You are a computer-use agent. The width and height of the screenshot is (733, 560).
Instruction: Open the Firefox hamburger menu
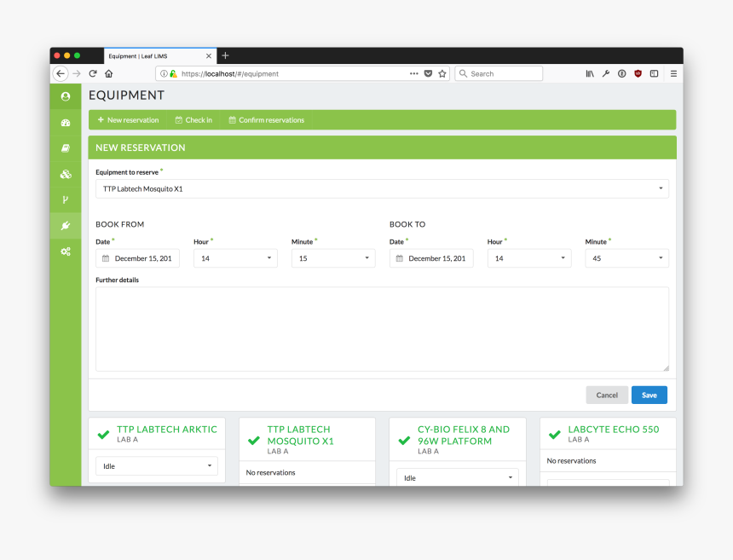point(672,74)
